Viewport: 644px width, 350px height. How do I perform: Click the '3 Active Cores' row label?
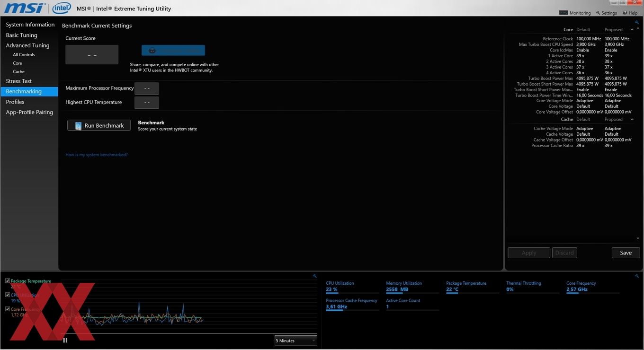[x=560, y=67]
